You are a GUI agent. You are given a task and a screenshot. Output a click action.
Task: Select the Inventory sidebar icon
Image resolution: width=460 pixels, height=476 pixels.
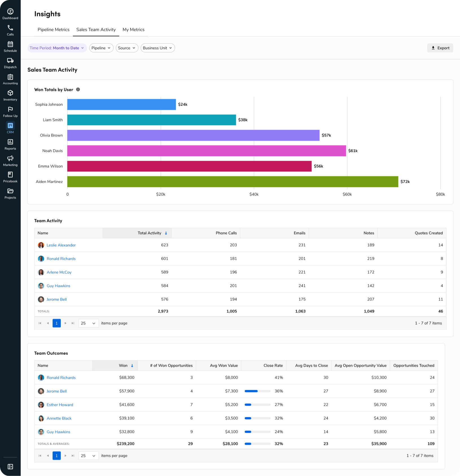10,94
